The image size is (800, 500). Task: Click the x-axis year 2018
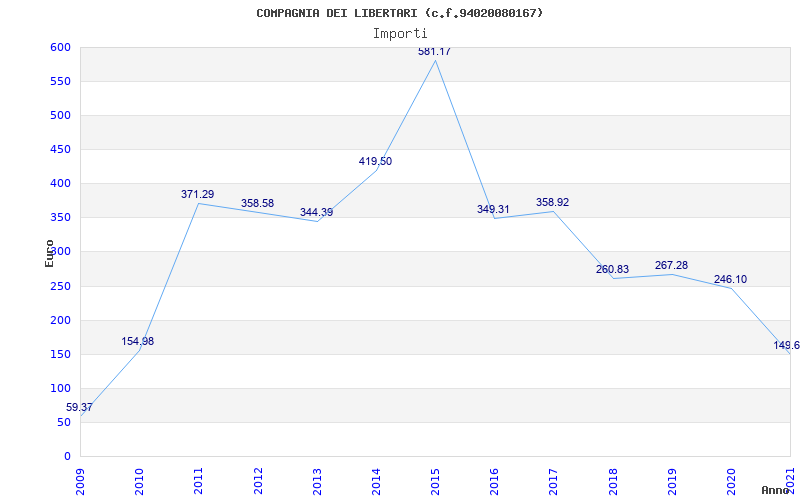(613, 481)
